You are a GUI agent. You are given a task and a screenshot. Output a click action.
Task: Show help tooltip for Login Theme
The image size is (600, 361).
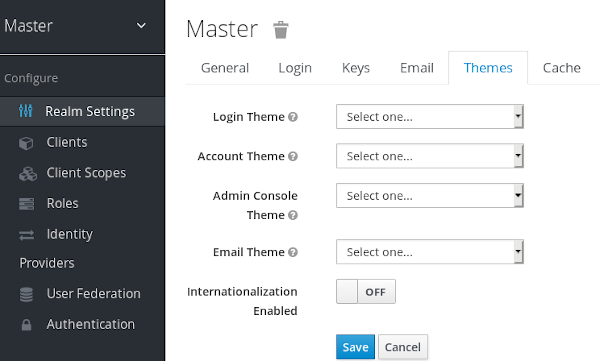(x=293, y=117)
